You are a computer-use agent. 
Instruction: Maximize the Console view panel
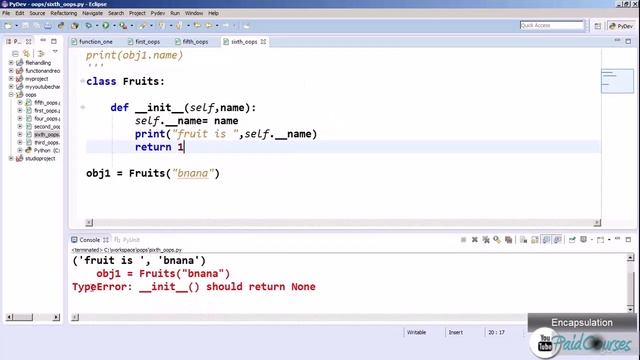coord(628,239)
